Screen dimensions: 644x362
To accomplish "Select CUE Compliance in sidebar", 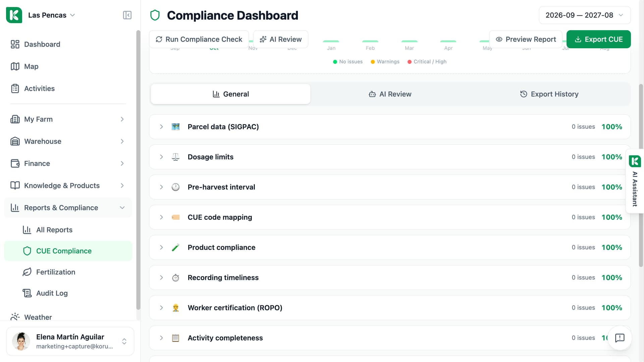I will coord(68,251).
